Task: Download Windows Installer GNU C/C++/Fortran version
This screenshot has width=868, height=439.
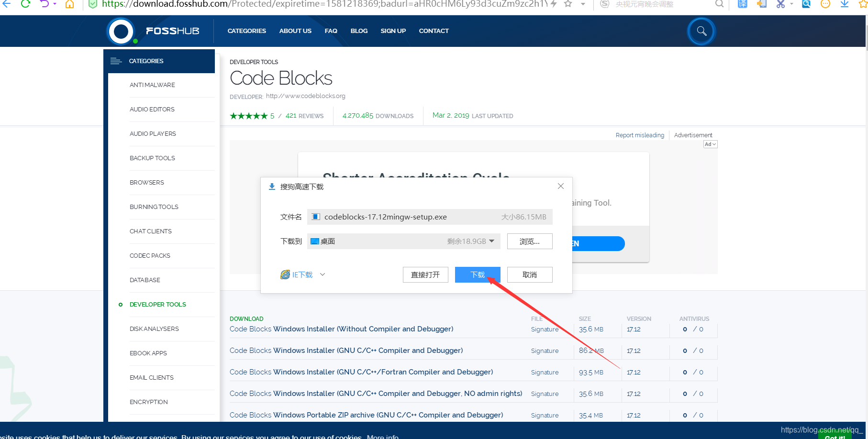Action: click(x=361, y=372)
